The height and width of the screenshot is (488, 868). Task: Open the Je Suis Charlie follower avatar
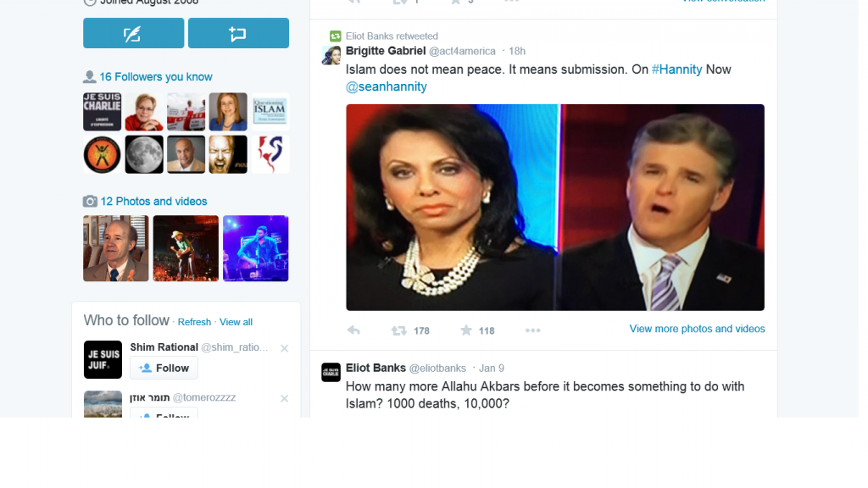pos(103,112)
